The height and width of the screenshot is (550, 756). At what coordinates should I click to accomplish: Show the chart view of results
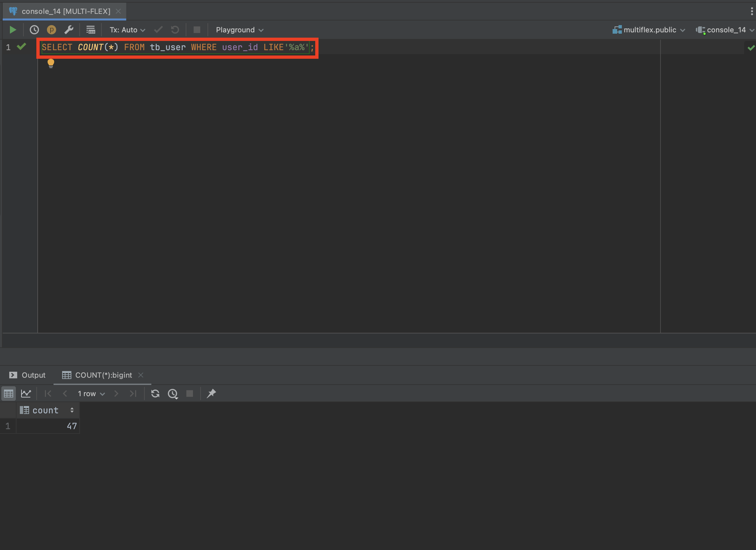coord(26,394)
